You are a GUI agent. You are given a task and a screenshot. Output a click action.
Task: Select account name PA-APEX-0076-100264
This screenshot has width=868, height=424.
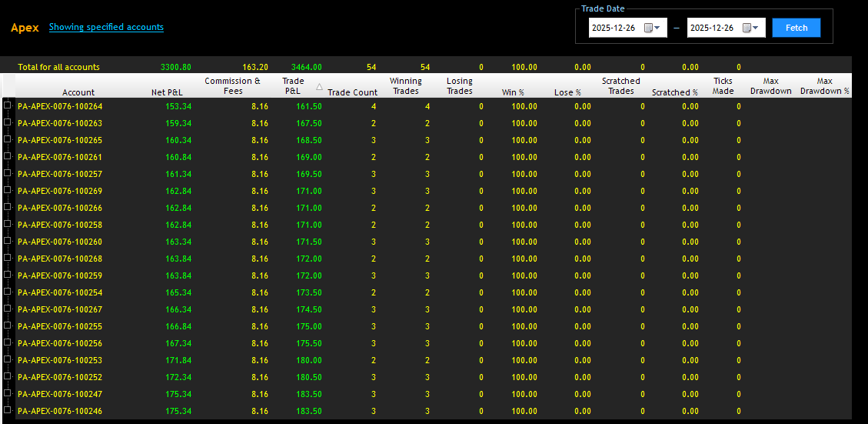coord(60,106)
